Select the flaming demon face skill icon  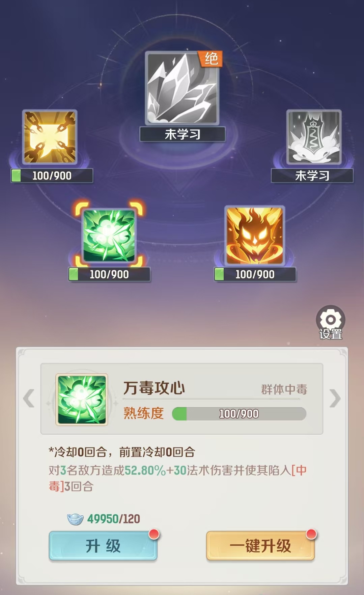click(255, 236)
